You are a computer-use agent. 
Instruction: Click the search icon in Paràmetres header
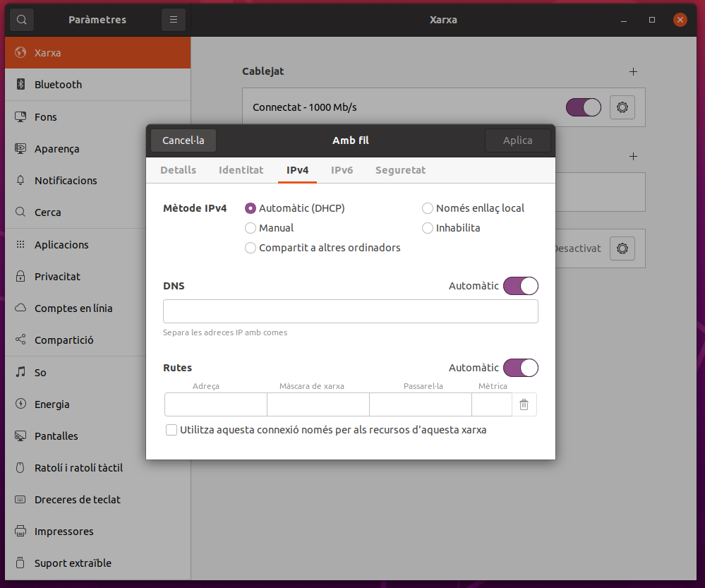(22, 20)
